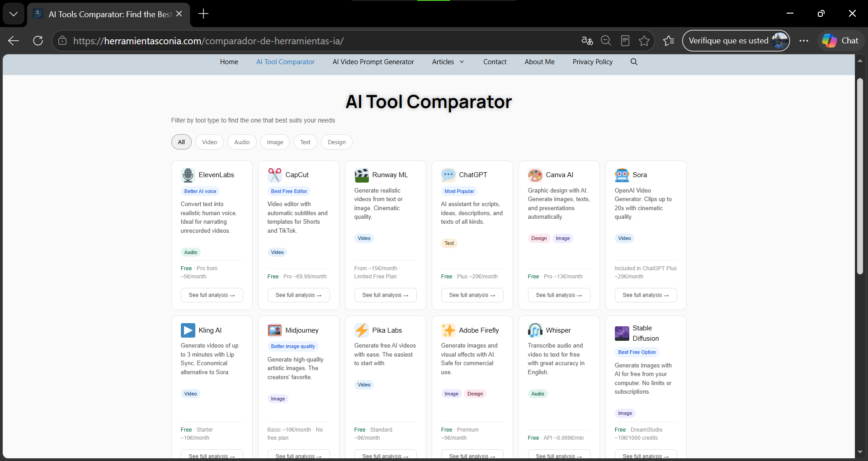Select the All filter

click(x=181, y=142)
